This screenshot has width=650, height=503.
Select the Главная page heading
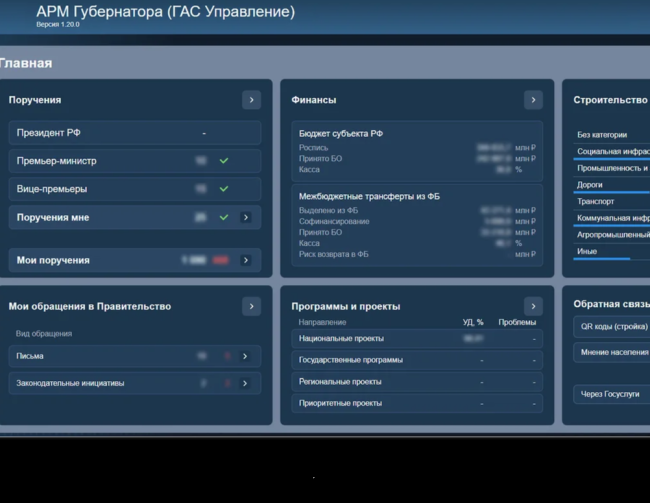point(26,63)
